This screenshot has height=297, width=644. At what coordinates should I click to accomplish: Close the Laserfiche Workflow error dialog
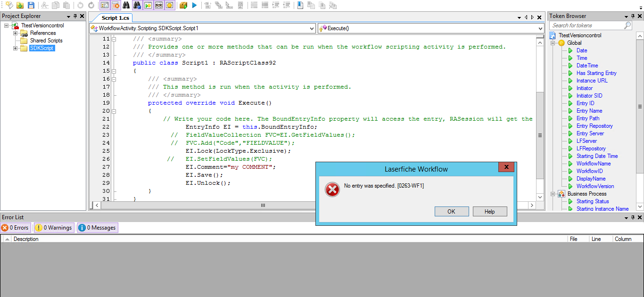tap(506, 167)
